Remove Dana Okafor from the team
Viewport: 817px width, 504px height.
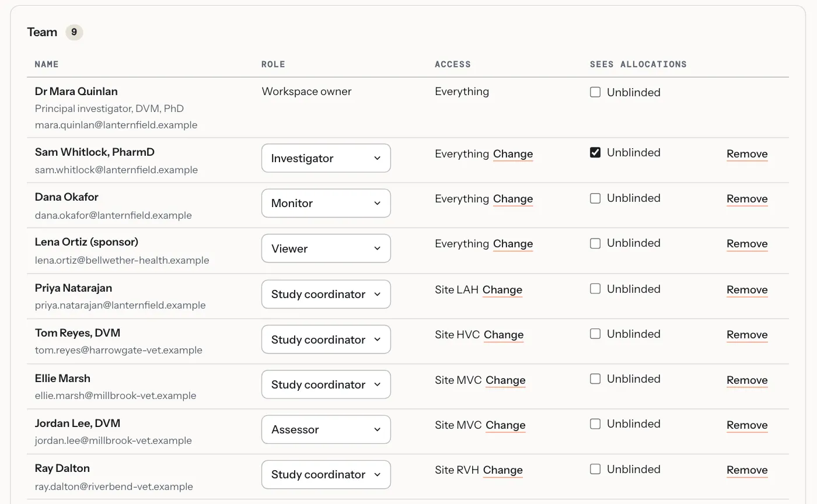tap(747, 199)
